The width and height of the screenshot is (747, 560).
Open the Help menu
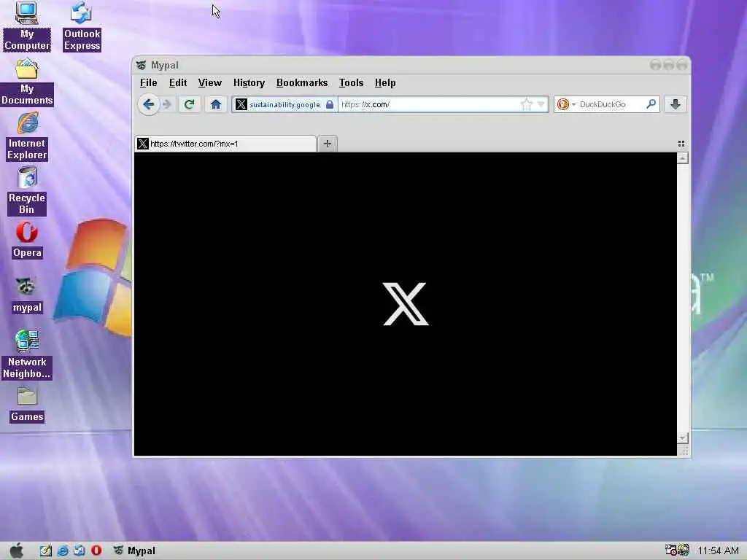[385, 83]
